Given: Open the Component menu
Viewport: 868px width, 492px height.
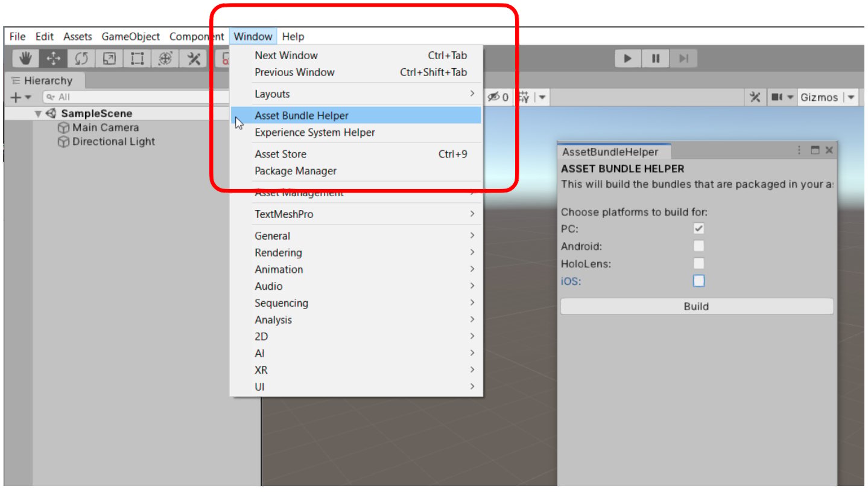Looking at the screenshot, I should (197, 36).
